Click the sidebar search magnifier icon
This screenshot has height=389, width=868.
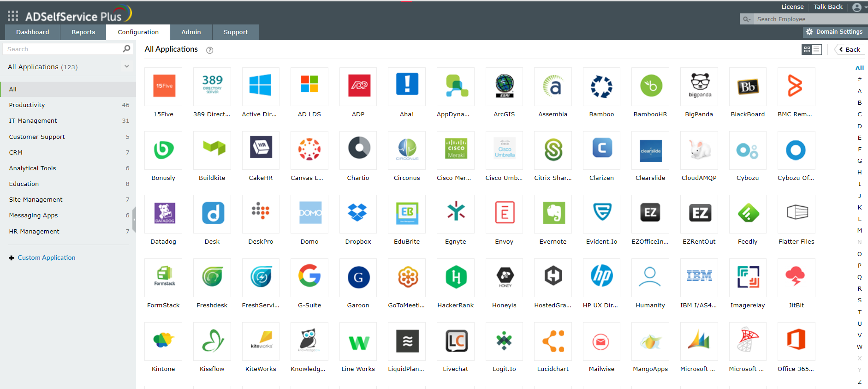pos(126,48)
